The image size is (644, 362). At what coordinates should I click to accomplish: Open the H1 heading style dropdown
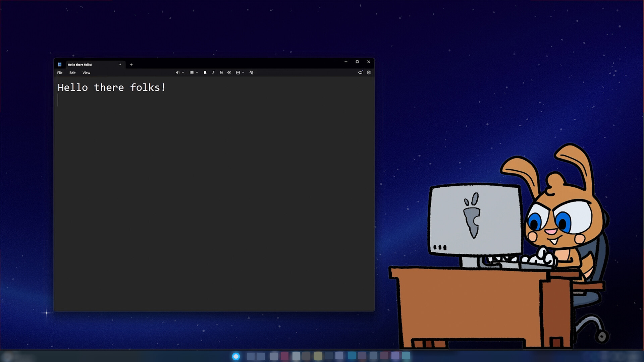(x=179, y=72)
